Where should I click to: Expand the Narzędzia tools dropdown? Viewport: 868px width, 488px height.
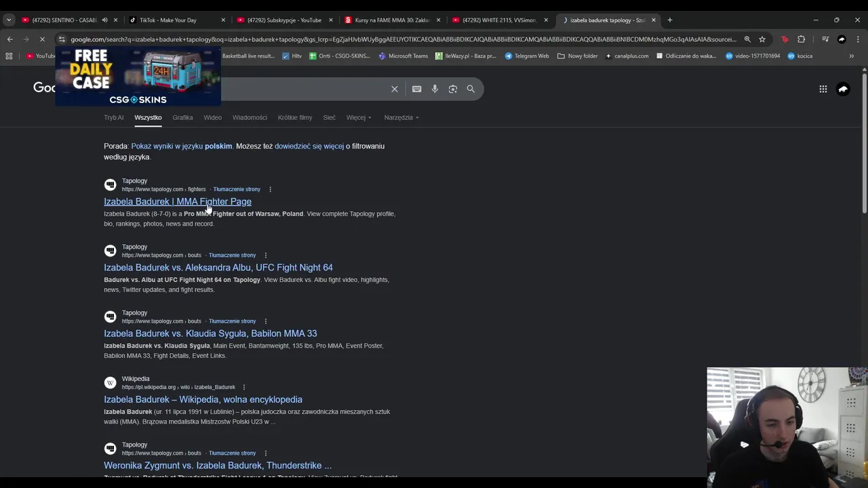coord(401,117)
